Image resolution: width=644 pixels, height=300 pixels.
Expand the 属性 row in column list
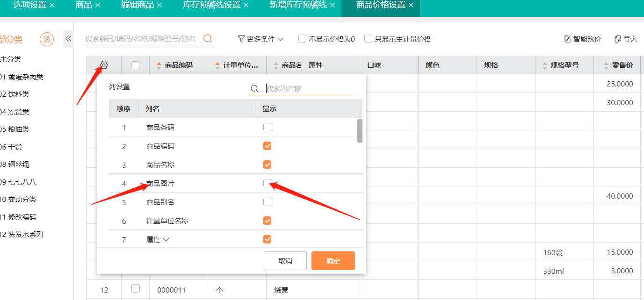coord(166,240)
